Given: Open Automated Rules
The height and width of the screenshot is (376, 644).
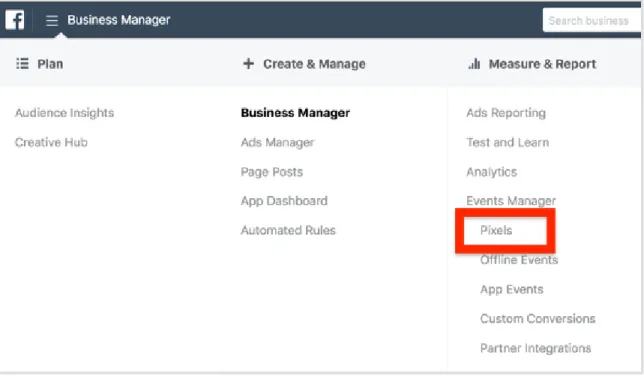Looking at the screenshot, I should click(288, 231).
